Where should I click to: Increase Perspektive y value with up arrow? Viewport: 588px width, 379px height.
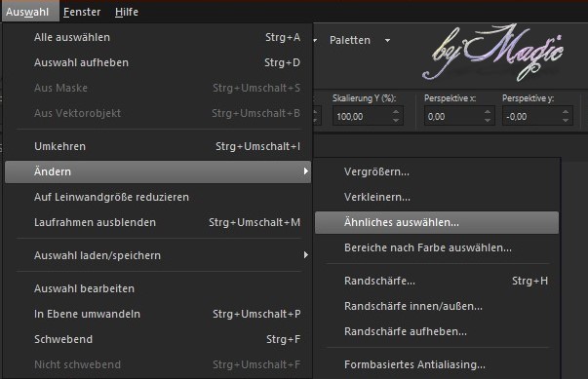(566, 112)
